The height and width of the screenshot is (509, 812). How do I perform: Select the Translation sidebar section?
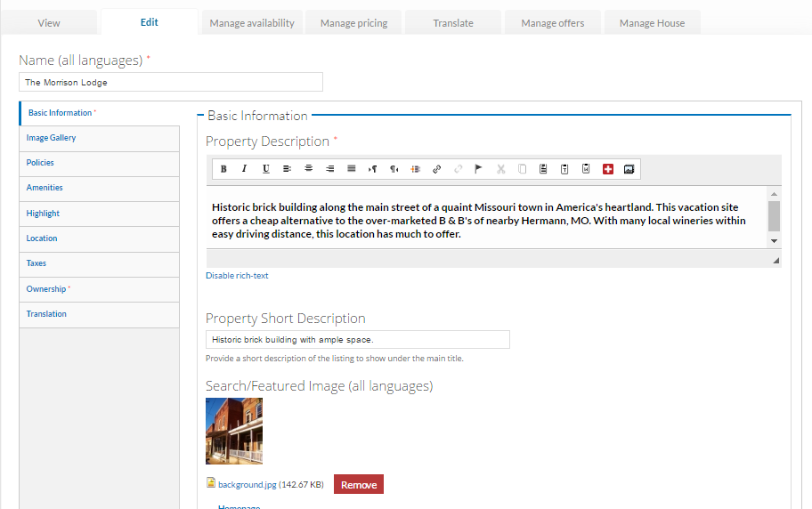(x=100, y=314)
